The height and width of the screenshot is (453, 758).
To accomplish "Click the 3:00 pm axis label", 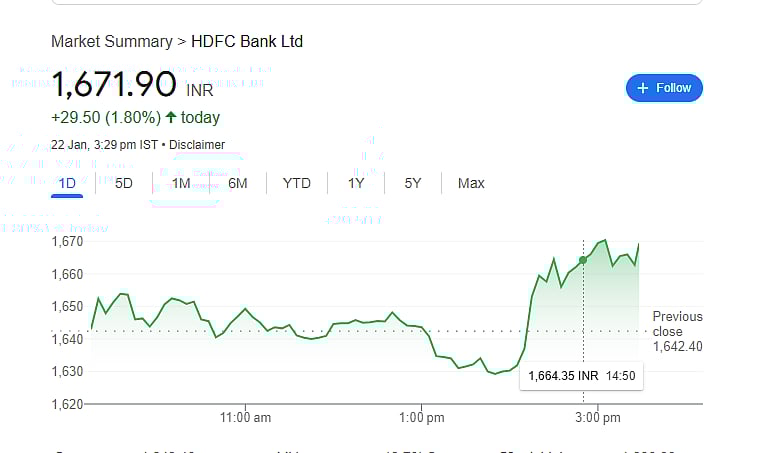I will point(598,417).
